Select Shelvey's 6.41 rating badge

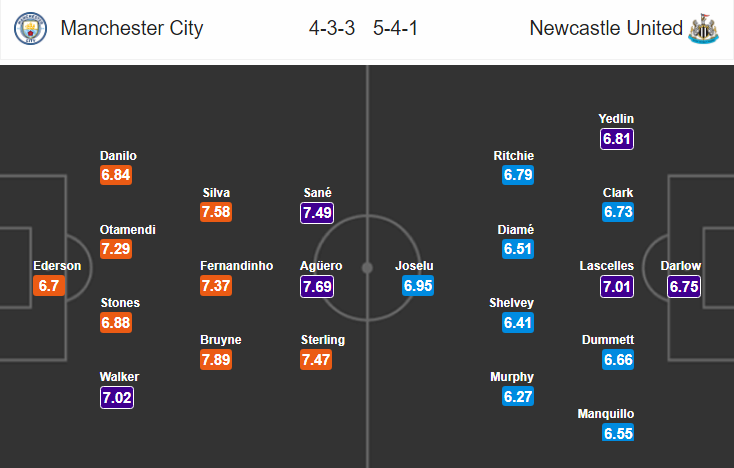(518, 322)
